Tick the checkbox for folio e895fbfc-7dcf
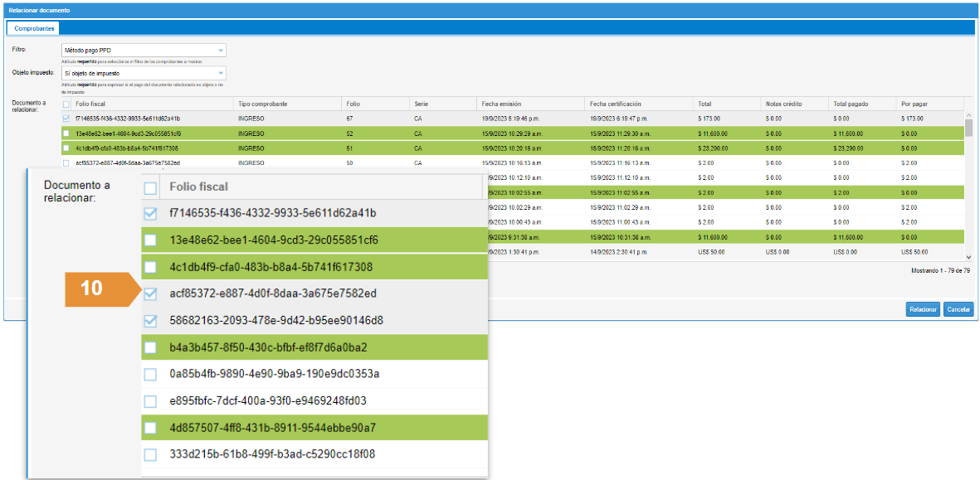This screenshot has height=480, width=980. tap(150, 401)
